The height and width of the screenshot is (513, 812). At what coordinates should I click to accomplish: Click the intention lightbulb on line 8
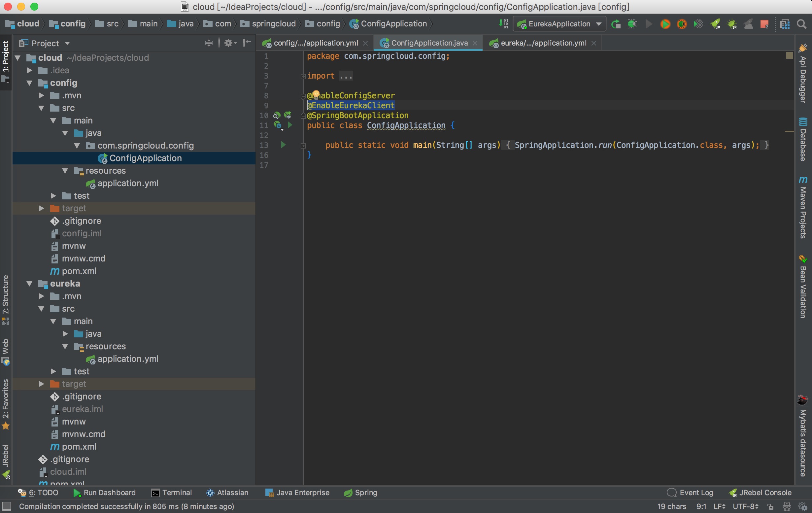tap(316, 94)
